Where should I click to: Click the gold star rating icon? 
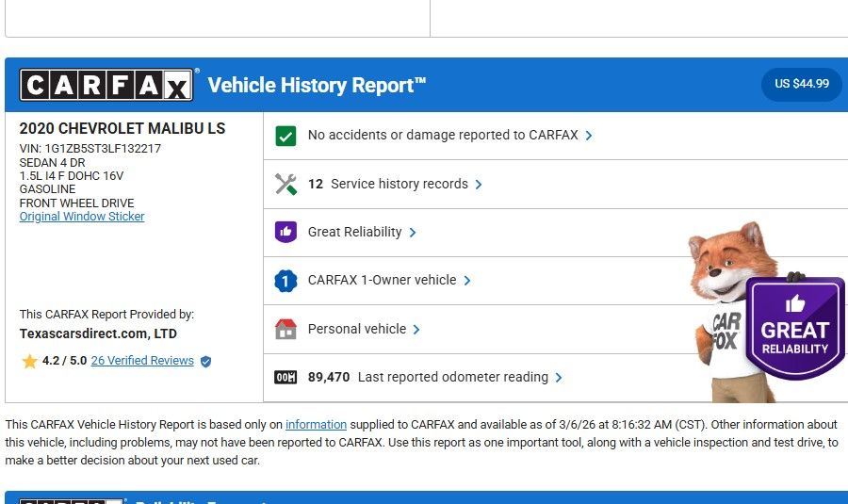pos(29,361)
